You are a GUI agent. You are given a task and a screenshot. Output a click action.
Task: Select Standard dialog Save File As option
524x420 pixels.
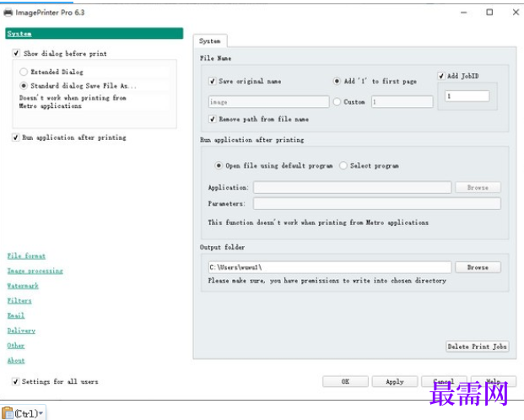[24, 86]
